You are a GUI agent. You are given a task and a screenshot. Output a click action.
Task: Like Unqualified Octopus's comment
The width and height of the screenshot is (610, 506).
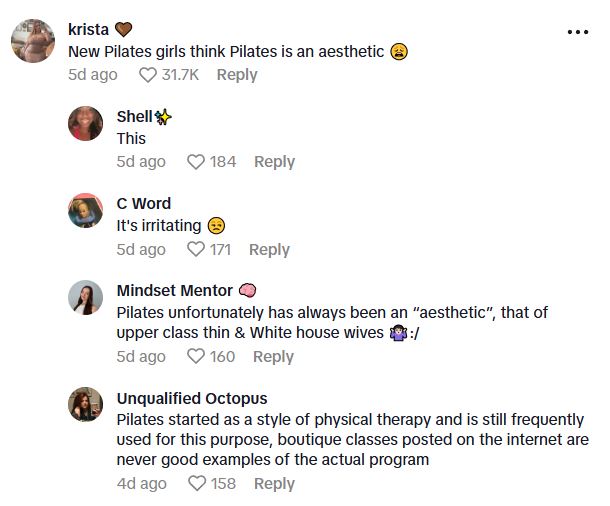(196, 484)
